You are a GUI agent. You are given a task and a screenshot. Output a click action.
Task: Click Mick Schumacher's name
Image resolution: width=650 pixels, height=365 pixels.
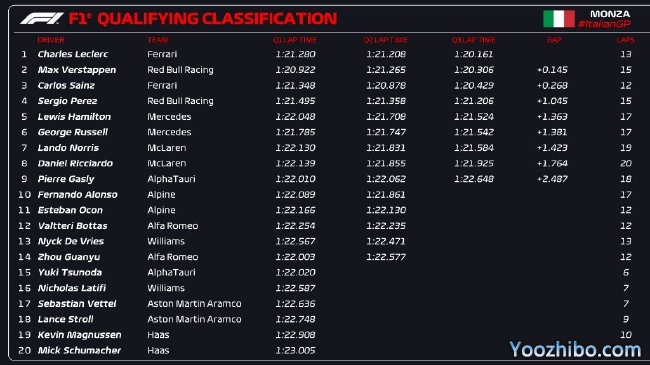[x=79, y=350]
